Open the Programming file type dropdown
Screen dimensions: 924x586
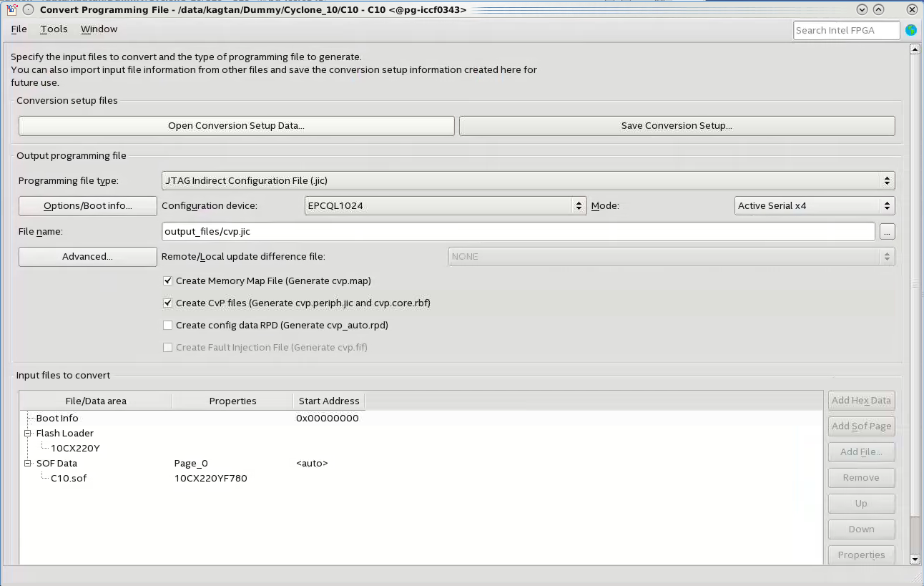[529, 181]
